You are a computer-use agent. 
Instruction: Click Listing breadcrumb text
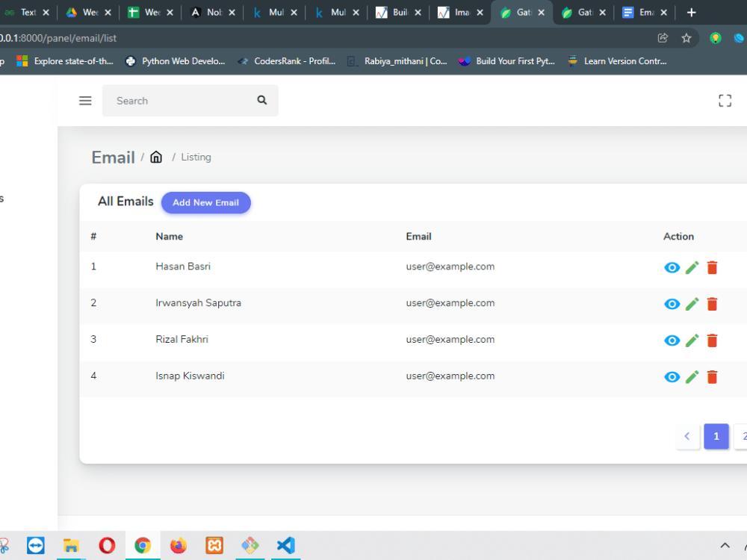pyautogui.click(x=196, y=157)
